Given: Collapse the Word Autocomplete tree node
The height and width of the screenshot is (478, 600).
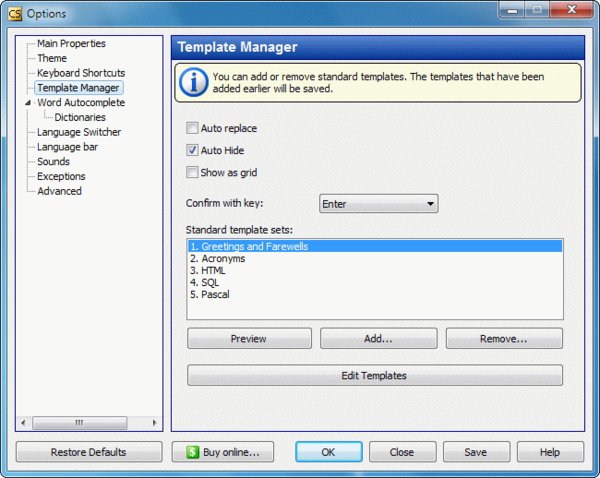Looking at the screenshot, I should tap(28, 103).
